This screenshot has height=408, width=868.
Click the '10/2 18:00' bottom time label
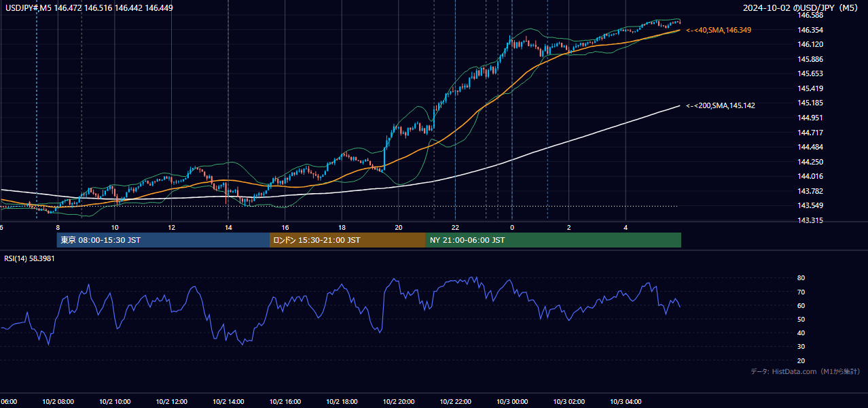click(342, 401)
